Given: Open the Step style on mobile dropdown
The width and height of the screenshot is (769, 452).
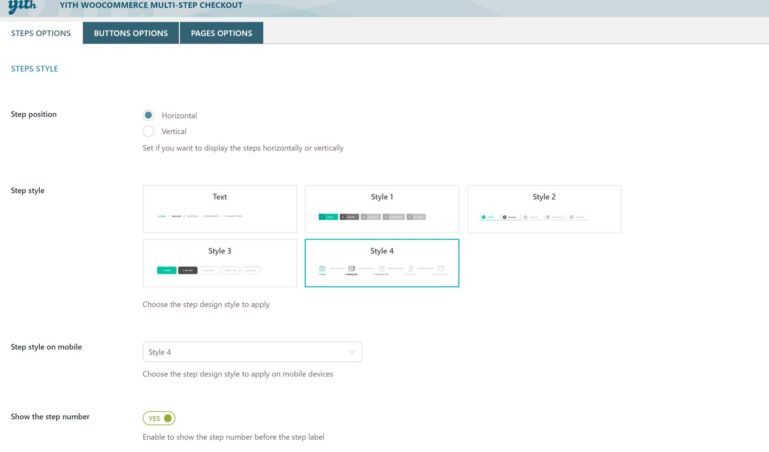Looking at the screenshot, I should click(252, 352).
